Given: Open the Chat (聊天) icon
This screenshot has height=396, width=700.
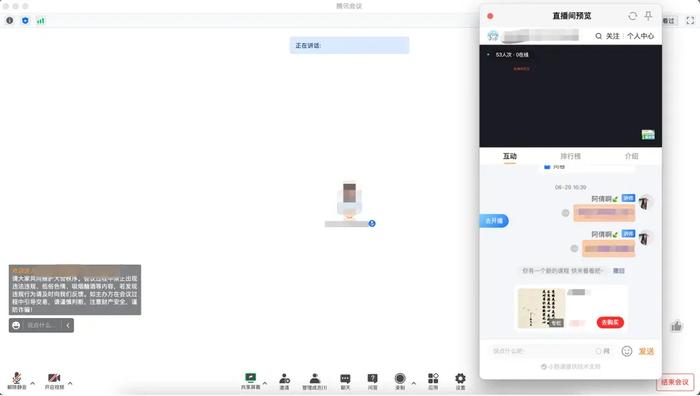Looking at the screenshot, I should click(345, 381).
